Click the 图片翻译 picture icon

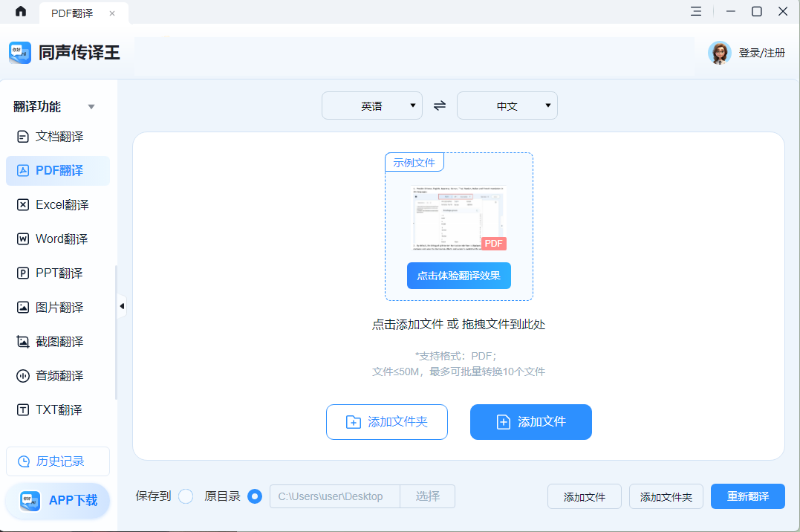[x=23, y=308]
